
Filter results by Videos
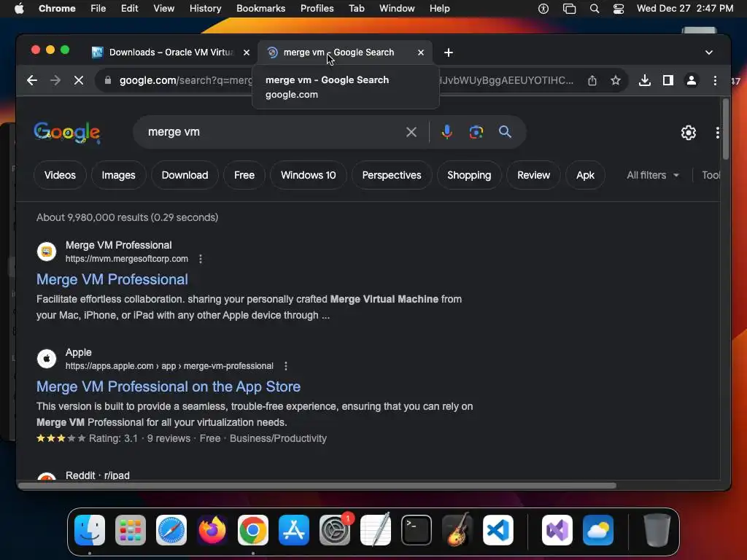click(x=60, y=175)
